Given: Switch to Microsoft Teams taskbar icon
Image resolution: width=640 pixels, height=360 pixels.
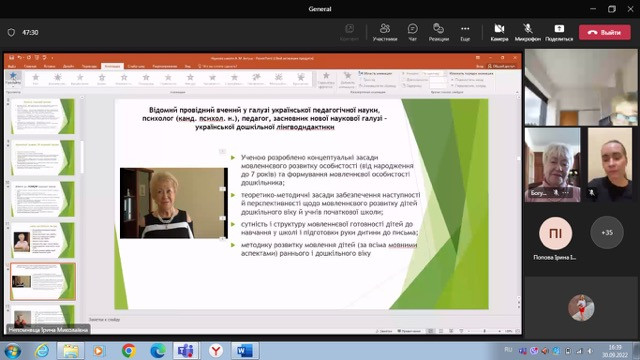Looking at the screenshot, I should point(186,351).
